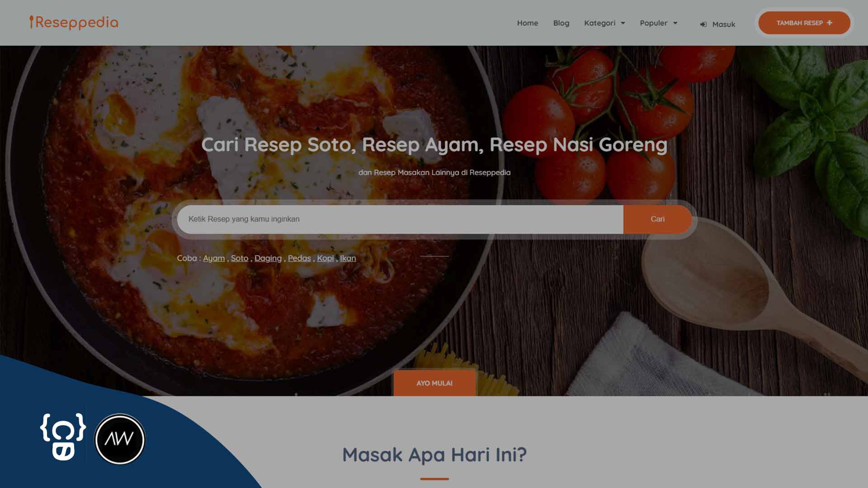Viewport: 868px width, 488px height.
Task: Click the Soto suggestion link
Action: (x=240, y=258)
